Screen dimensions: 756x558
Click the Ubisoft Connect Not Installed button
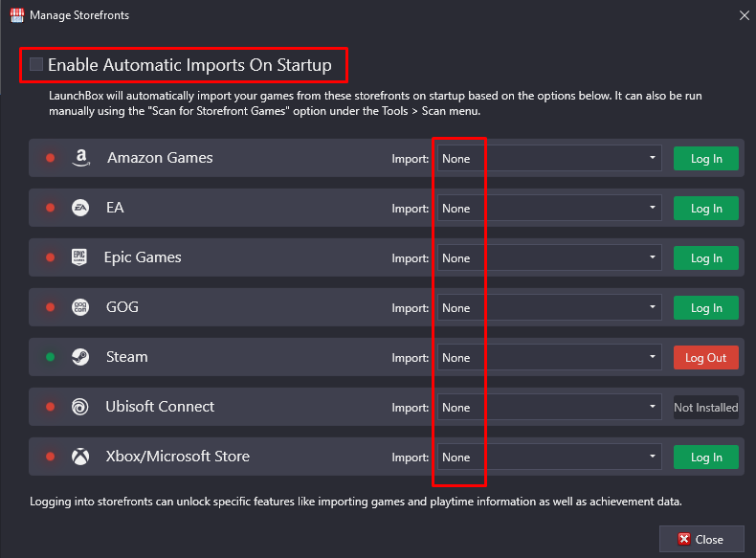click(706, 407)
